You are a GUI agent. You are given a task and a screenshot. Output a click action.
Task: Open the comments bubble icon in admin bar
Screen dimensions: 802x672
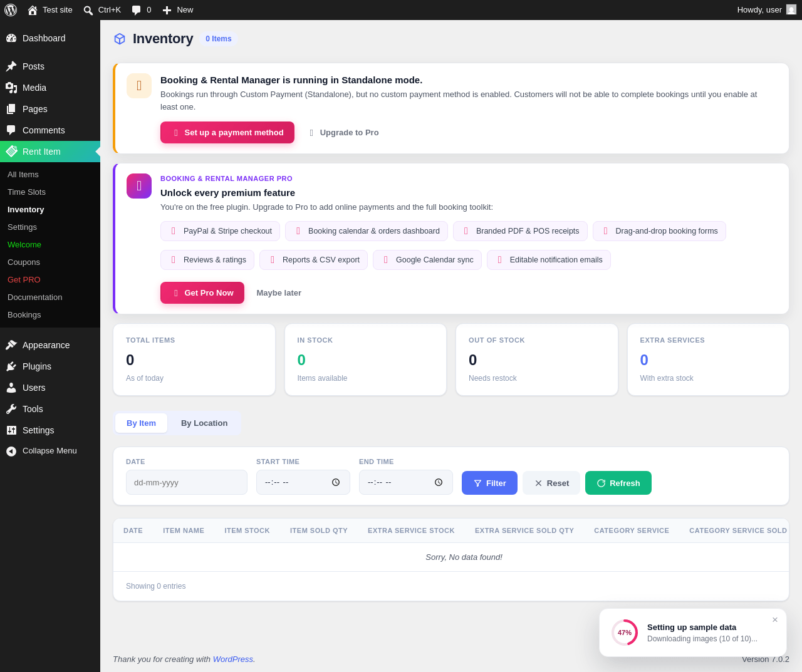[137, 10]
